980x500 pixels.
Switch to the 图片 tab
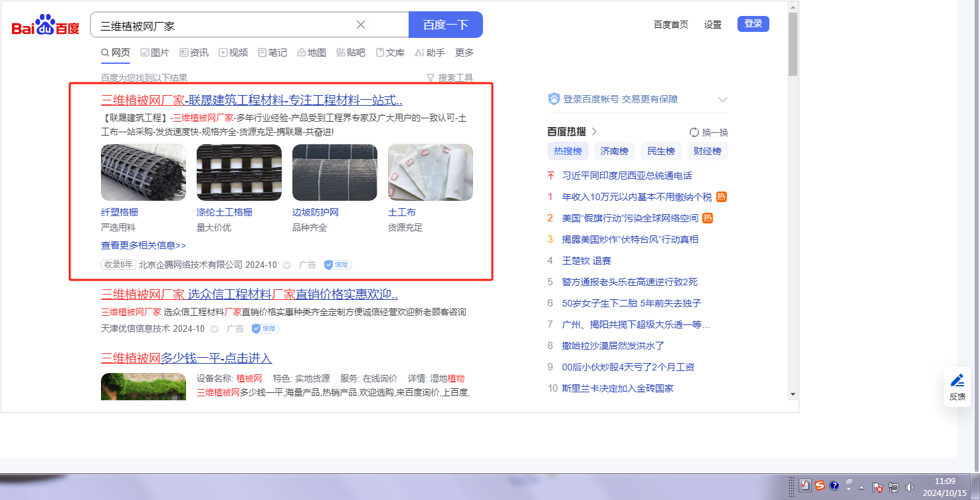point(155,53)
